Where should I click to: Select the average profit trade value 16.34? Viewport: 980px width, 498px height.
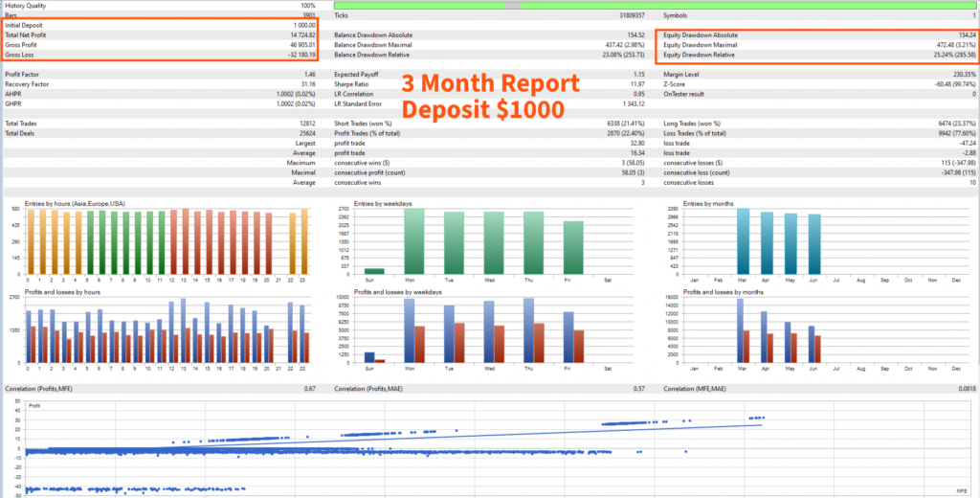[x=638, y=153]
